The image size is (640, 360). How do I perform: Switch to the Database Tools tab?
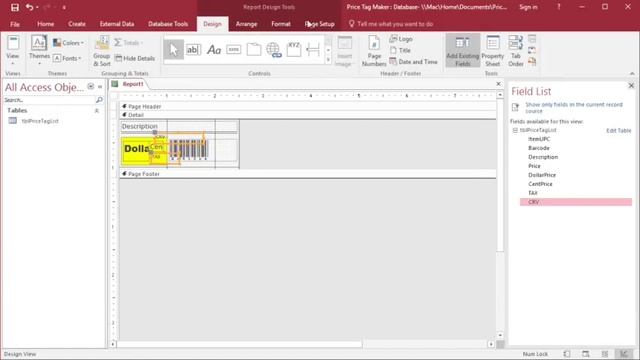click(x=168, y=24)
